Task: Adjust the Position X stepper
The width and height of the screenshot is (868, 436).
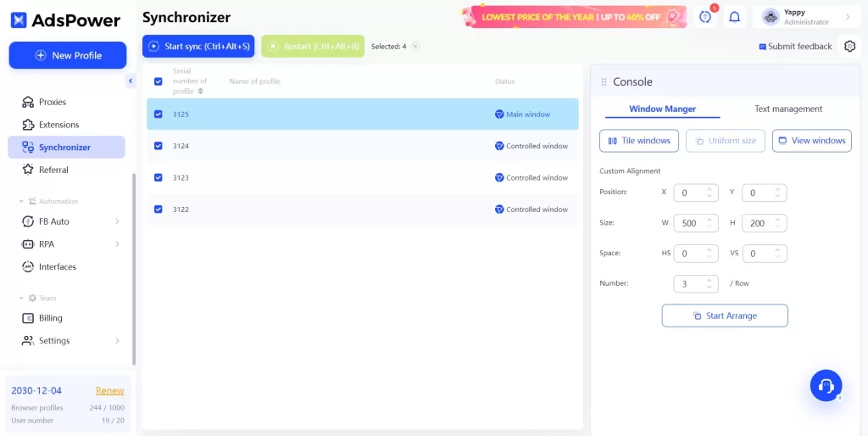Action: coord(709,193)
